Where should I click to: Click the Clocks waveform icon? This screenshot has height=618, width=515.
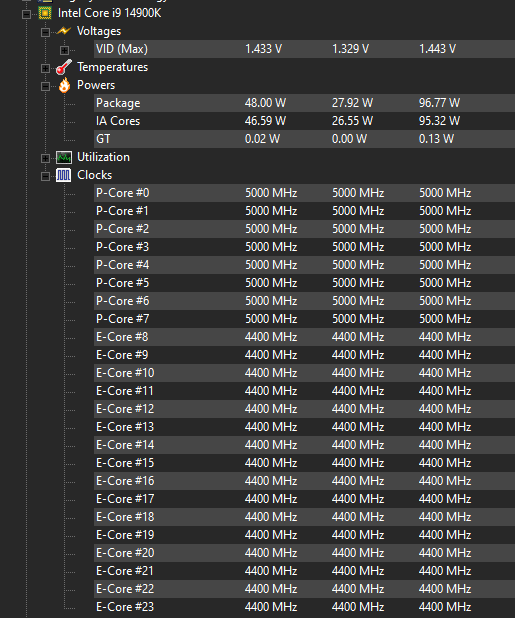[x=63, y=175]
